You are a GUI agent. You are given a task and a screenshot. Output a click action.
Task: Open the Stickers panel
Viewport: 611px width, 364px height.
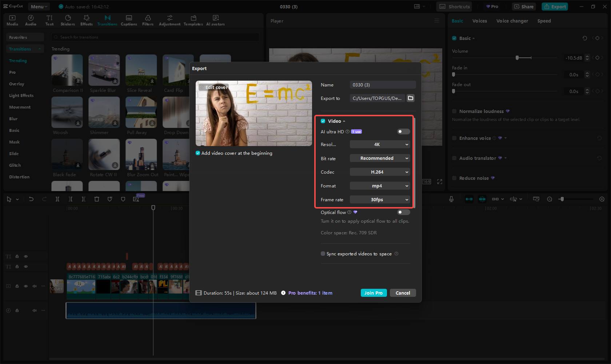coord(68,20)
